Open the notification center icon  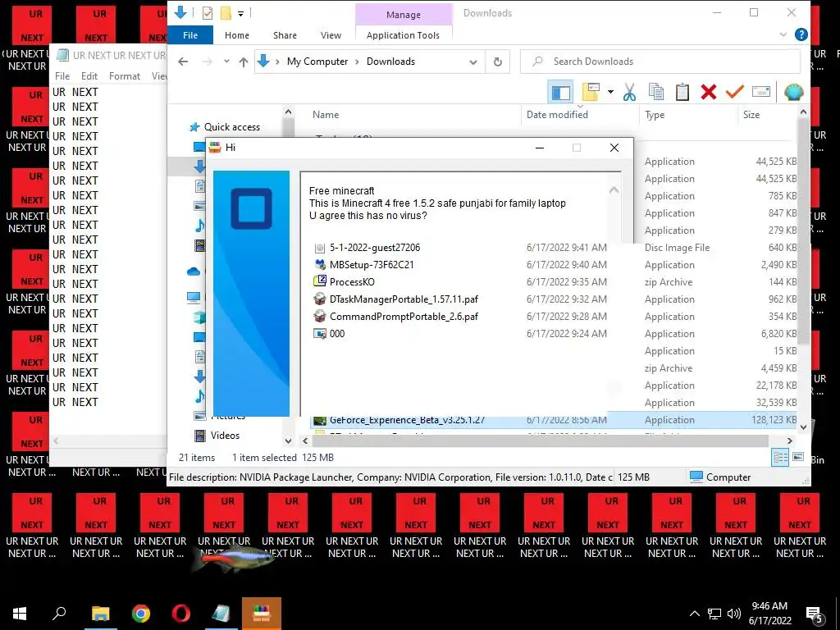coord(815,614)
